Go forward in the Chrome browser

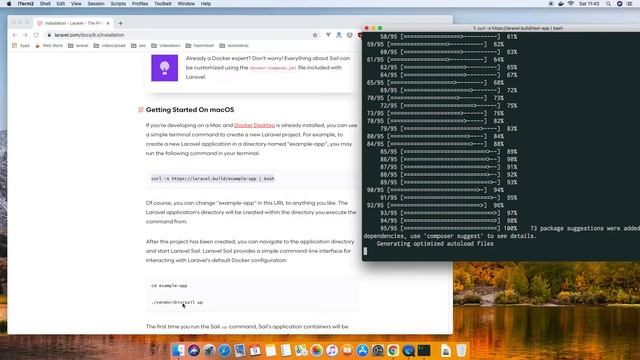coord(25,35)
